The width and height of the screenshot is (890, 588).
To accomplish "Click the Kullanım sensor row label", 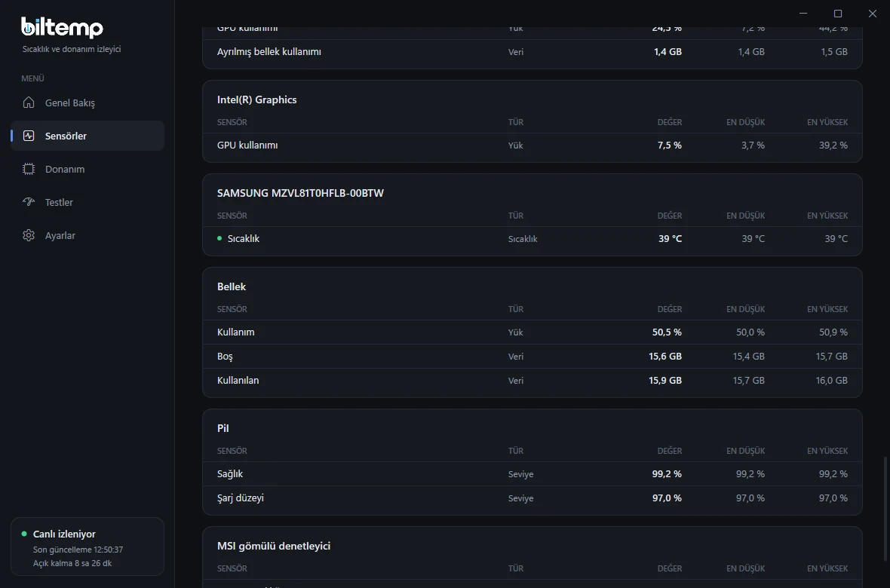I will 235,332.
